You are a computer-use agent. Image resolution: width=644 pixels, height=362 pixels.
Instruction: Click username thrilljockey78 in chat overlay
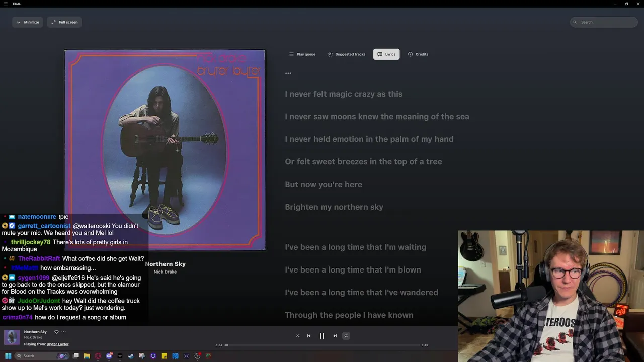pos(31,242)
